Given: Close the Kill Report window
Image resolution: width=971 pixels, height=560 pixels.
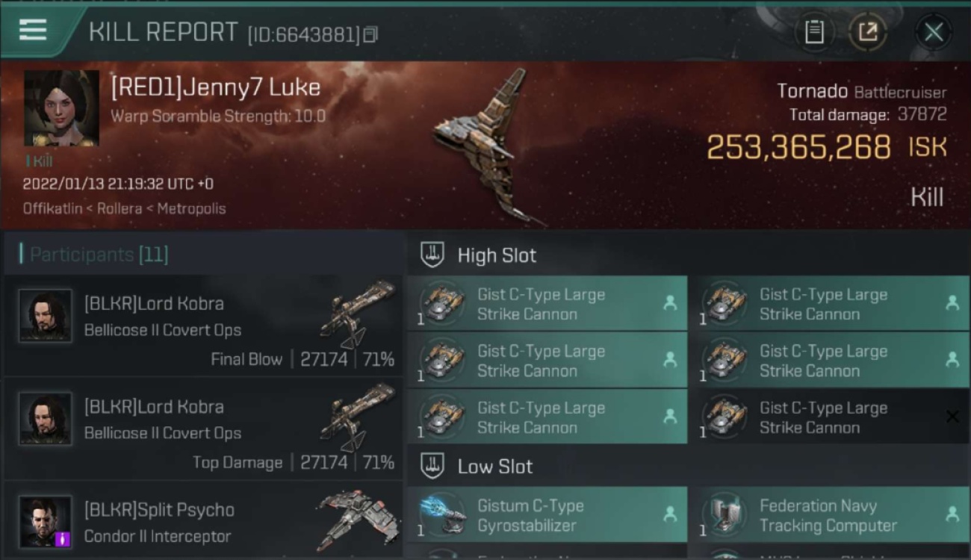Looking at the screenshot, I should (x=934, y=32).
